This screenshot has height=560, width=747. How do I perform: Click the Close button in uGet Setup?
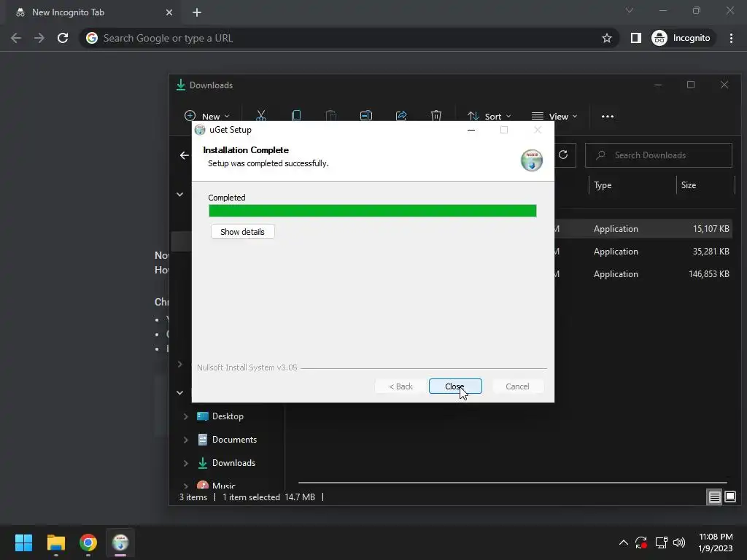(x=455, y=386)
